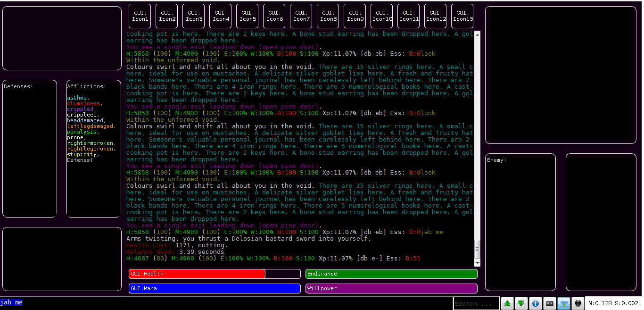
Task: Select GUI.Icon6 in top row
Action: pyautogui.click(x=274, y=16)
